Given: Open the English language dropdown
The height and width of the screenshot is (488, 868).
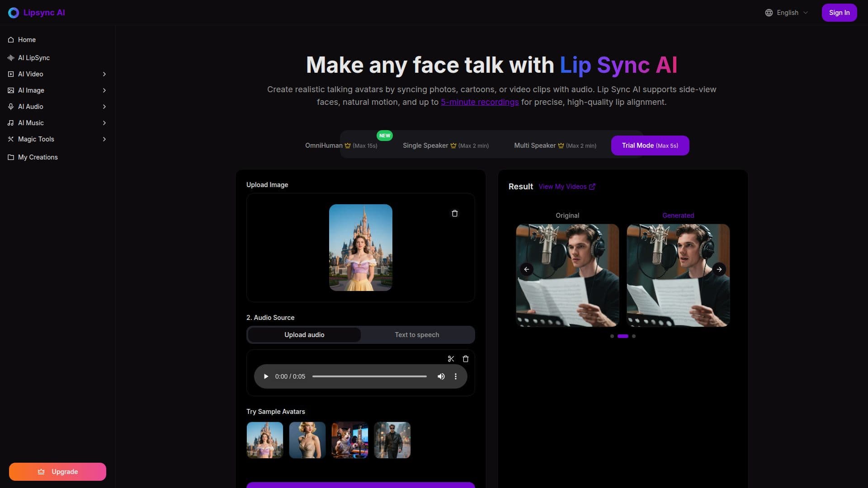Looking at the screenshot, I should click(x=787, y=13).
